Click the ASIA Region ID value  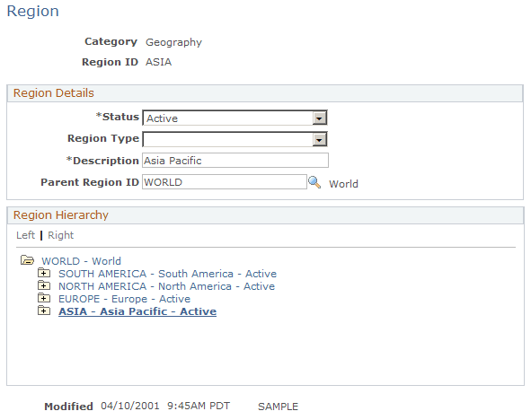[x=158, y=62]
